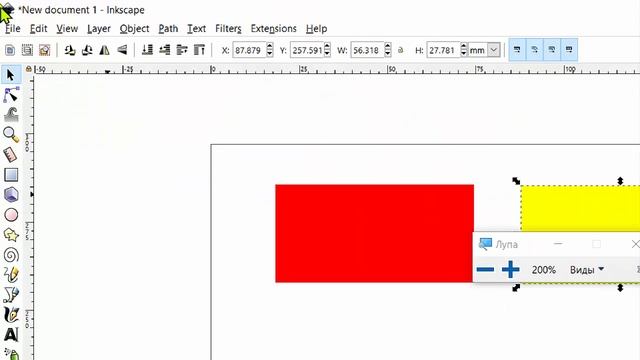Open the Edit menu

click(38, 29)
